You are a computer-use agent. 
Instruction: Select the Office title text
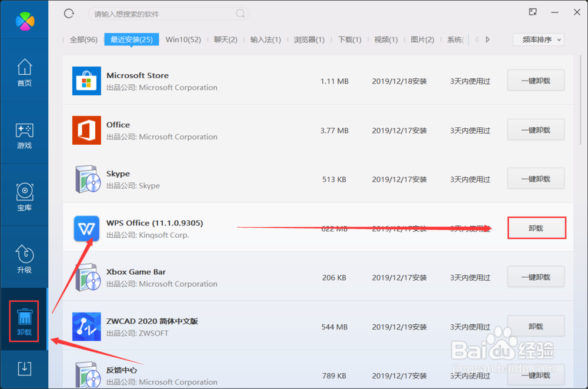point(118,125)
